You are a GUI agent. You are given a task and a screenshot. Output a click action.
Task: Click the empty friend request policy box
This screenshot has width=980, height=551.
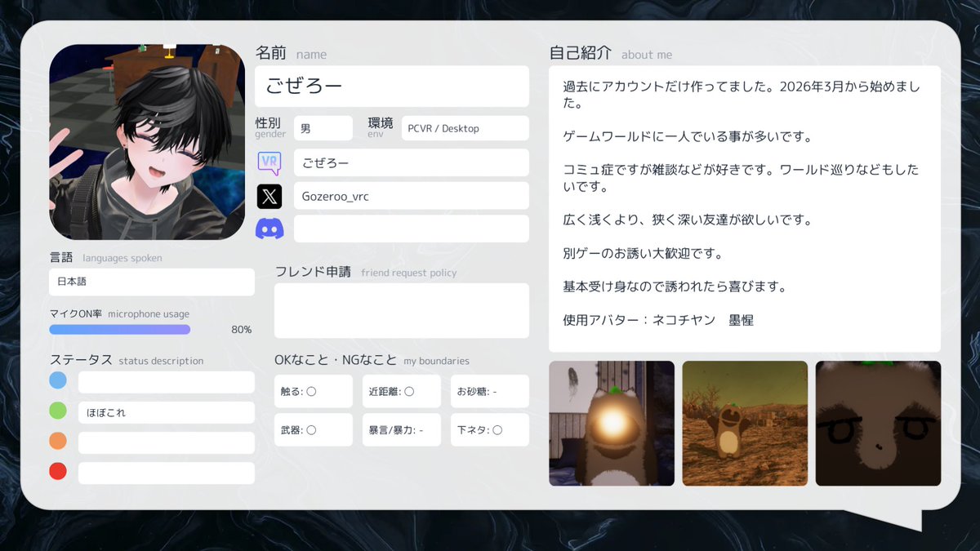[x=402, y=311]
